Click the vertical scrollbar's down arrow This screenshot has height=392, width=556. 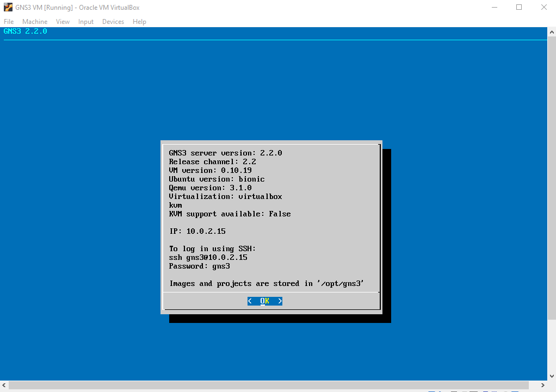(x=551, y=376)
